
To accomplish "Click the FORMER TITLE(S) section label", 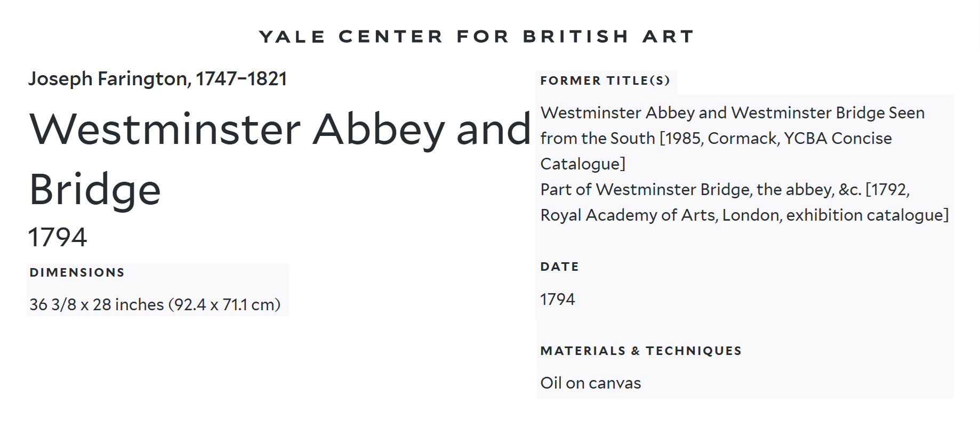I will pyautogui.click(x=605, y=80).
